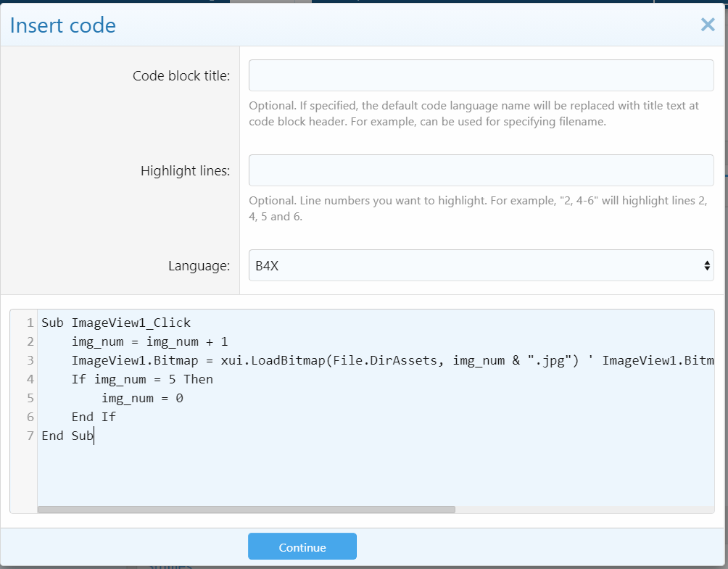Click the 'If img_num = 5 Then' line

(142, 379)
